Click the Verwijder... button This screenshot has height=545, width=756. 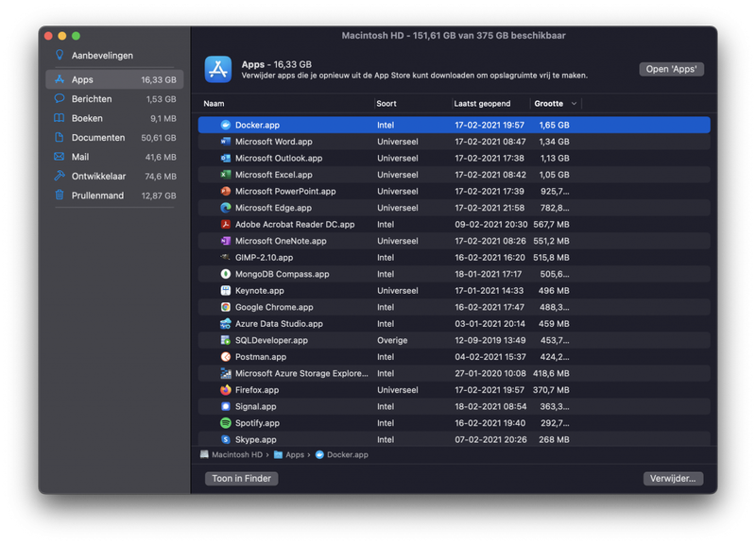coord(673,479)
